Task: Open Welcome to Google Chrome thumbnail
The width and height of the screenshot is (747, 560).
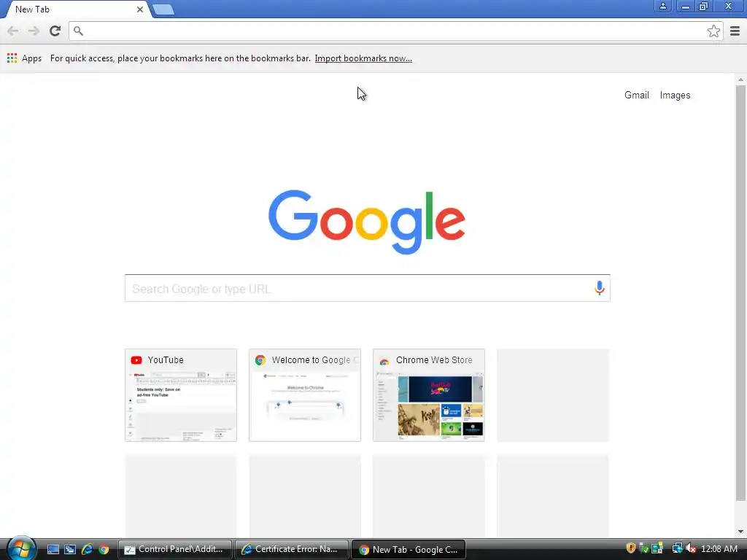Action: [305, 395]
